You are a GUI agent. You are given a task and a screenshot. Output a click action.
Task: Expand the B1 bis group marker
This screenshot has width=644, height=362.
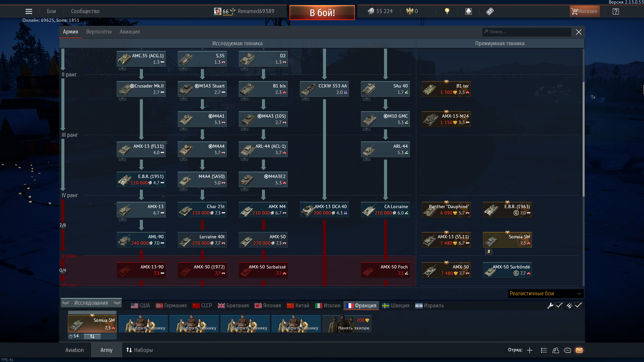tap(245, 99)
